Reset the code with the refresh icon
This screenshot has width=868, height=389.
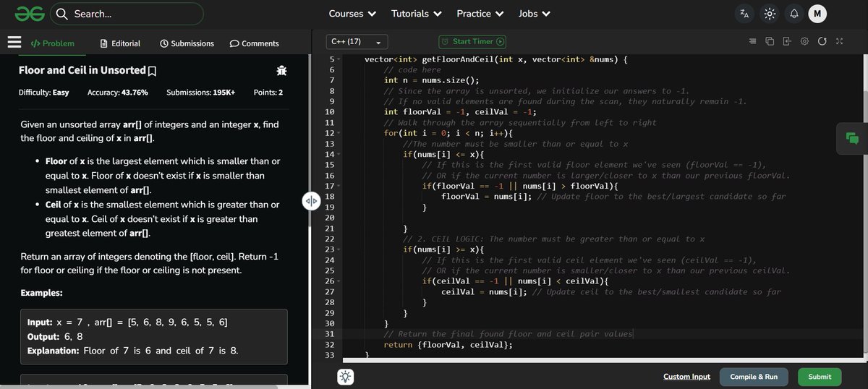pos(822,41)
